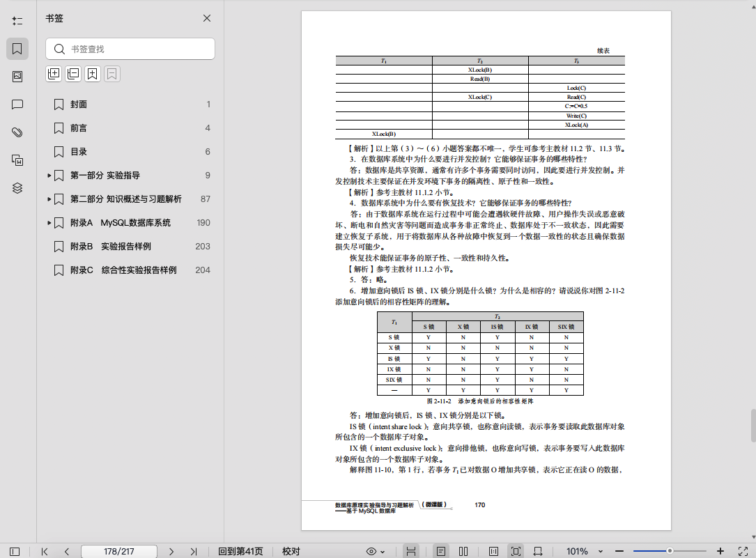Add a new bookmark icon
This screenshot has height=558, width=756.
(x=93, y=74)
